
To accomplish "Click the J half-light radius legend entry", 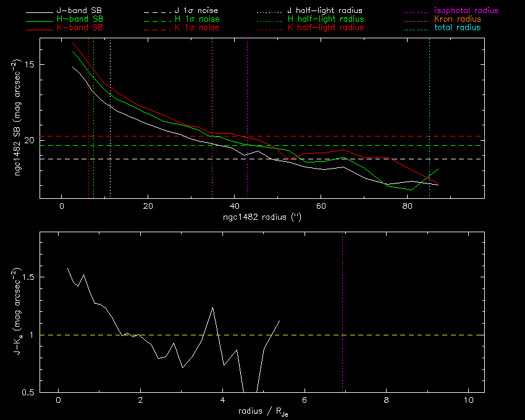I will coord(325,11).
